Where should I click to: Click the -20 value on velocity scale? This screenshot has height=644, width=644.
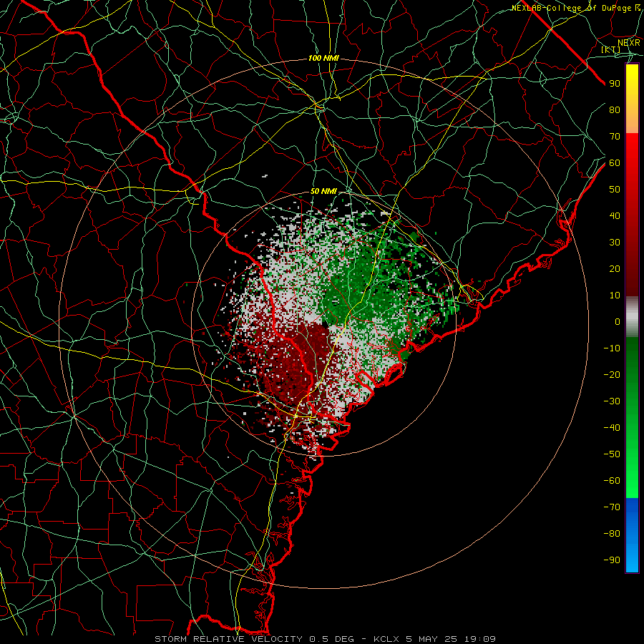point(612,375)
